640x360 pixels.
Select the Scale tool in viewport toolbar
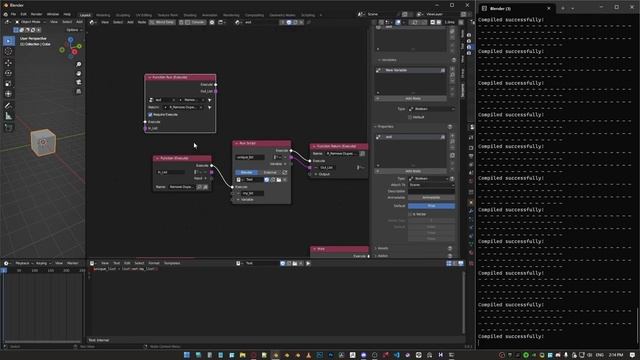[x=8, y=84]
